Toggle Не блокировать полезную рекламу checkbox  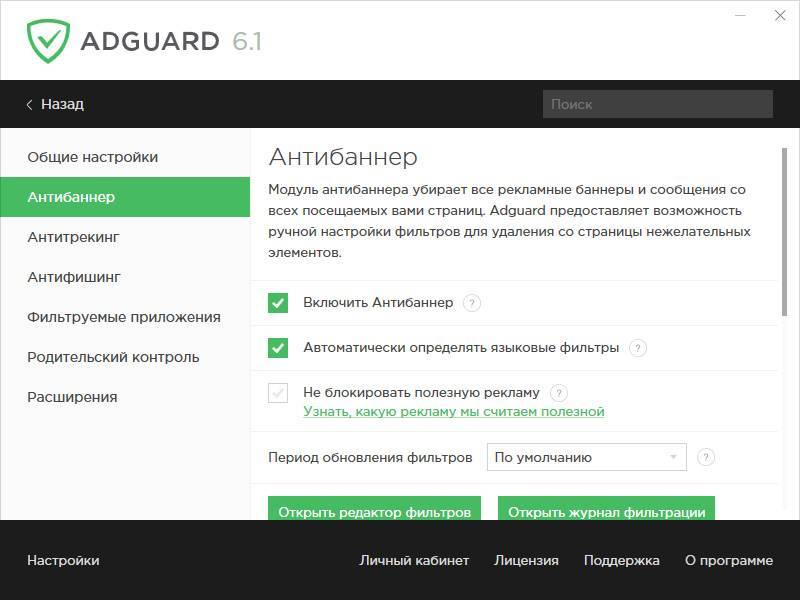tap(278, 393)
